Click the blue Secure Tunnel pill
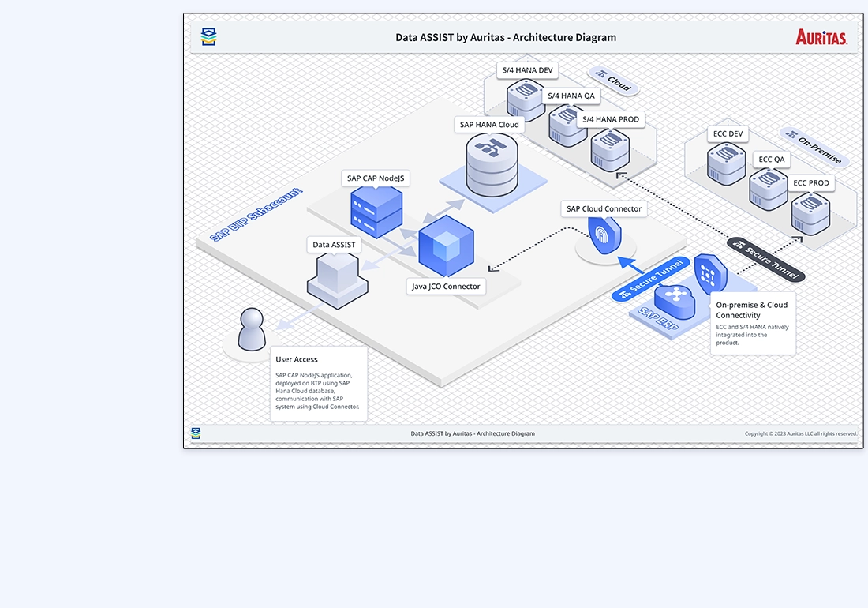 [652, 280]
